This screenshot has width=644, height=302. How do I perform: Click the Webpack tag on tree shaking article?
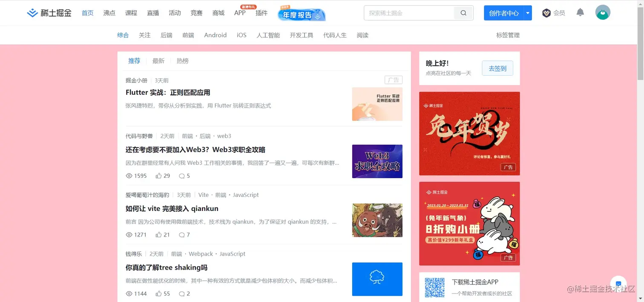(x=201, y=254)
